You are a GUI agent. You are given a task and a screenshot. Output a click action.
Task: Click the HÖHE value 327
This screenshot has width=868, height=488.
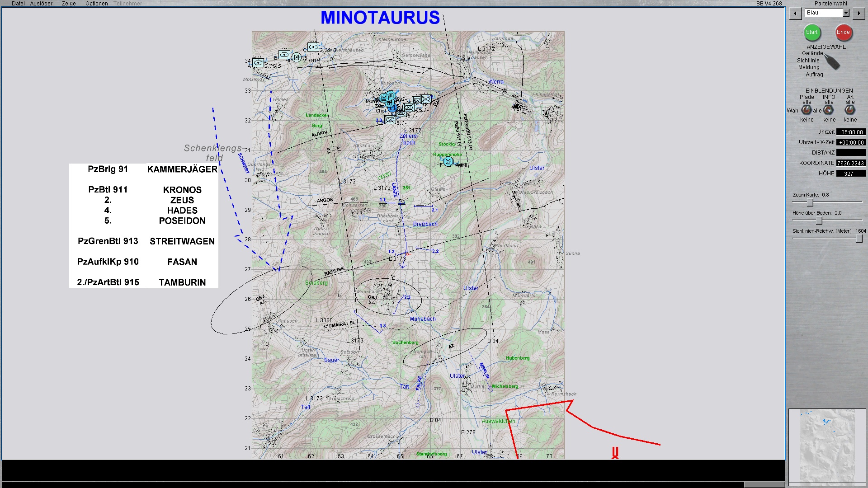[x=851, y=174]
